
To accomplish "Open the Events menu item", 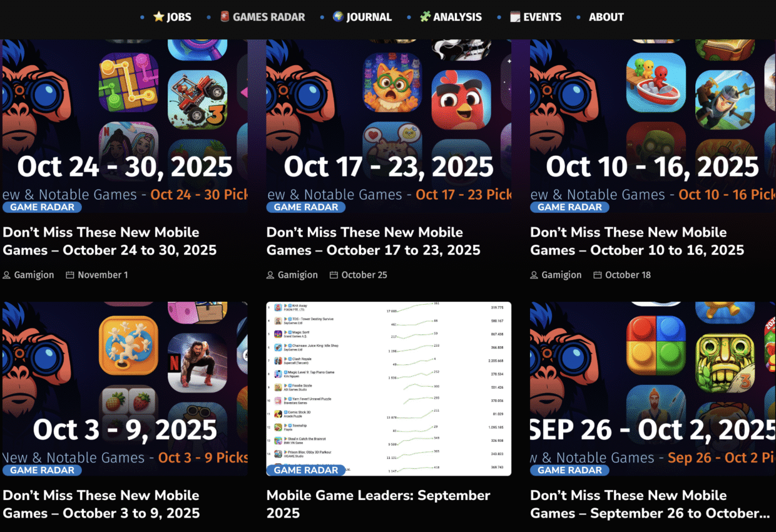I will point(536,17).
